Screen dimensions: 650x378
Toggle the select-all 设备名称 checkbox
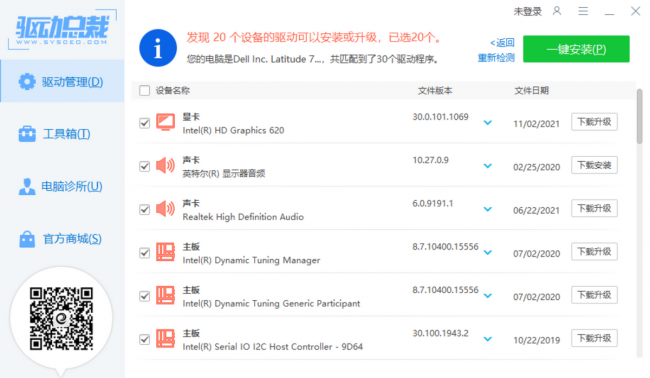coord(144,90)
